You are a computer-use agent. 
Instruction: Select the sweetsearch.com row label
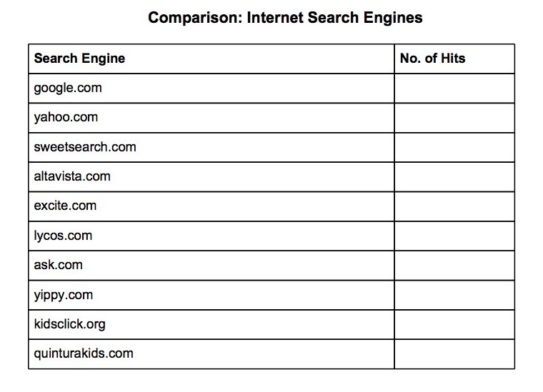pos(84,147)
